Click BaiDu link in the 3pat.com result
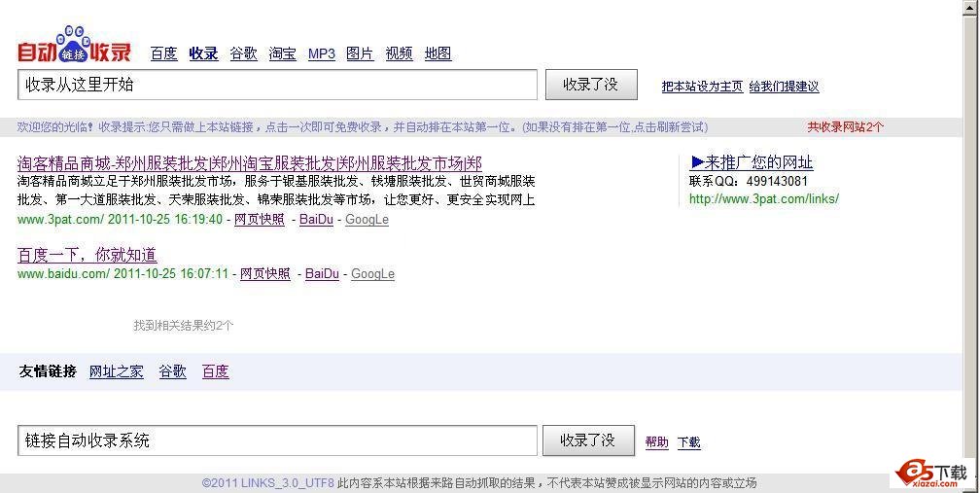Image resolution: width=980 pixels, height=493 pixels. tap(316, 220)
